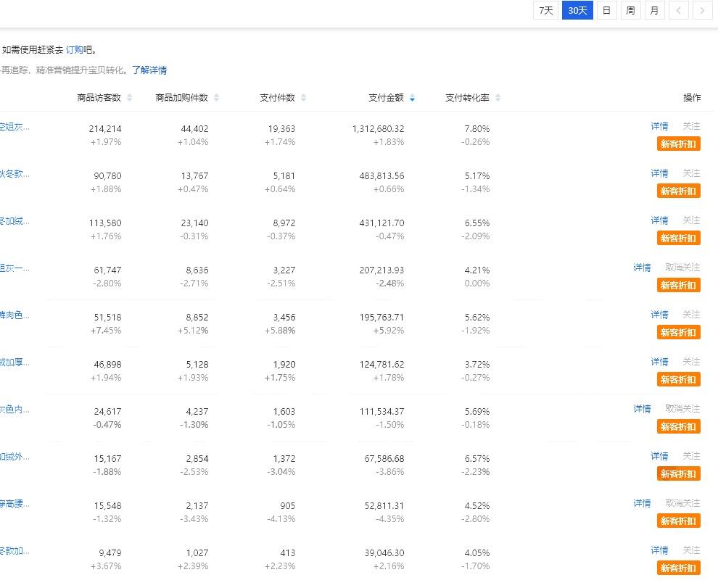Go to next period with right arrow
Image resolution: width=718 pixels, height=588 pixels.
coord(702,11)
